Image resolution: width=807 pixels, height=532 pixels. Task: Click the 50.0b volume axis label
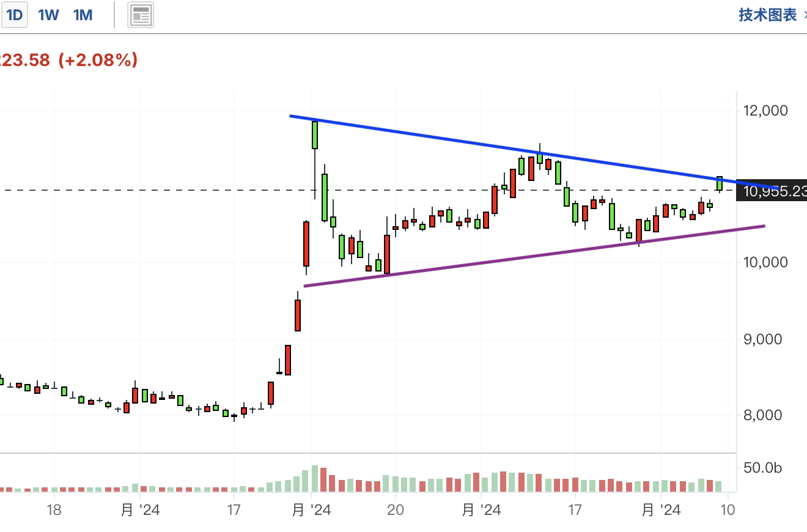763,468
